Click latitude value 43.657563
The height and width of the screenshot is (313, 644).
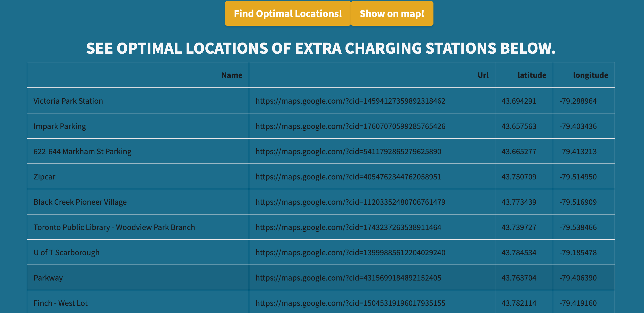click(x=519, y=126)
